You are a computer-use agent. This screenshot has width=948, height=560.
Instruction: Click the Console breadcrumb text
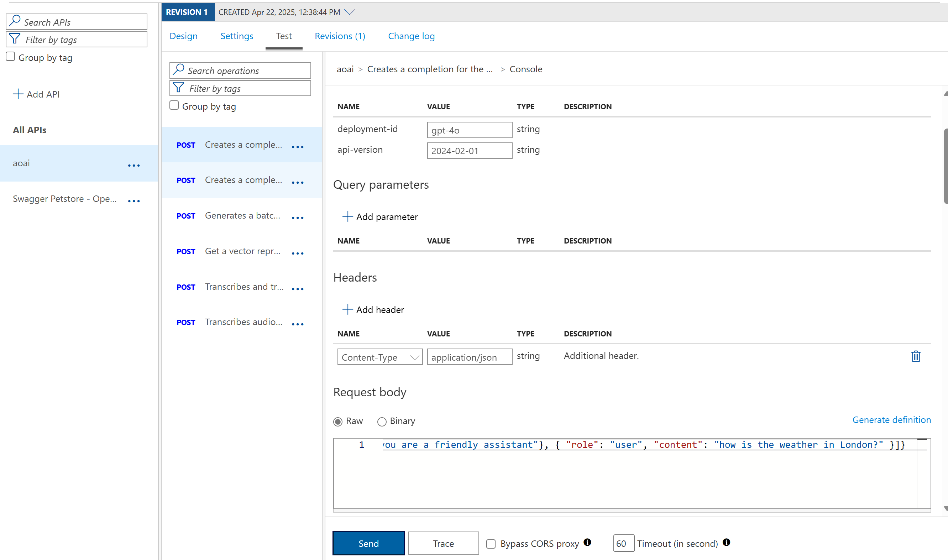pyautogui.click(x=526, y=69)
